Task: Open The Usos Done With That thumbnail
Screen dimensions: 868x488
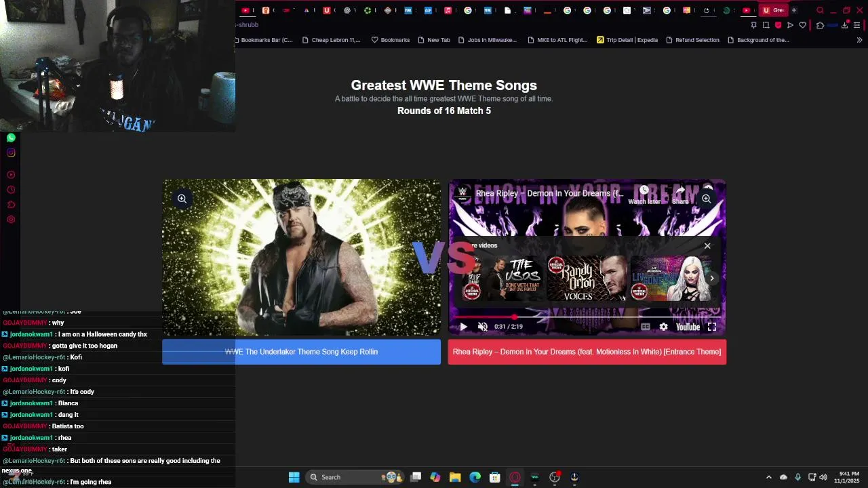Action: coord(502,278)
